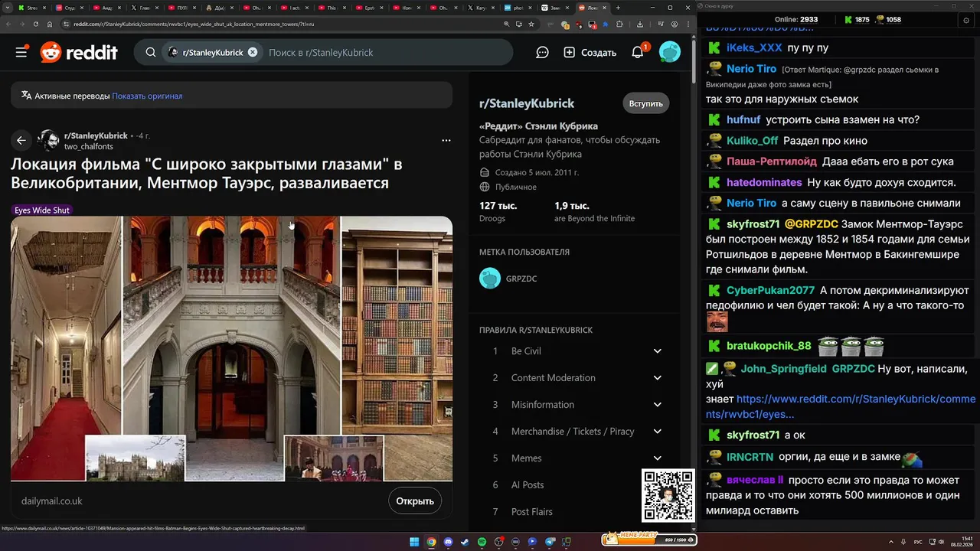Open the notifications bell
Image resolution: width=980 pixels, height=551 pixels.
pyautogui.click(x=638, y=52)
